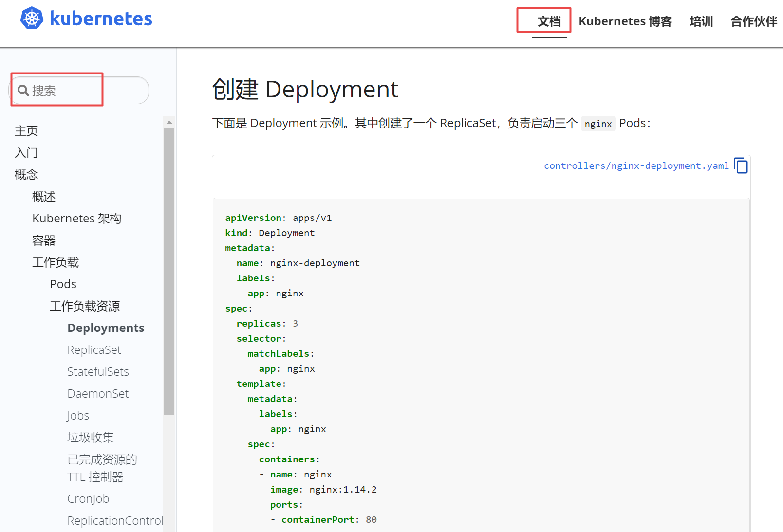Viewport: 783px width, 532px height.
Task: Open the CronJob documentation
Action: 88,498
